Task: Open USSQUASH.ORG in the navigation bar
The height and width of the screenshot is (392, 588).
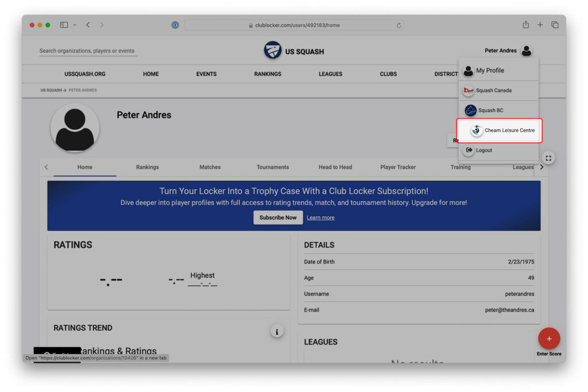Action: tap(85, 74)
